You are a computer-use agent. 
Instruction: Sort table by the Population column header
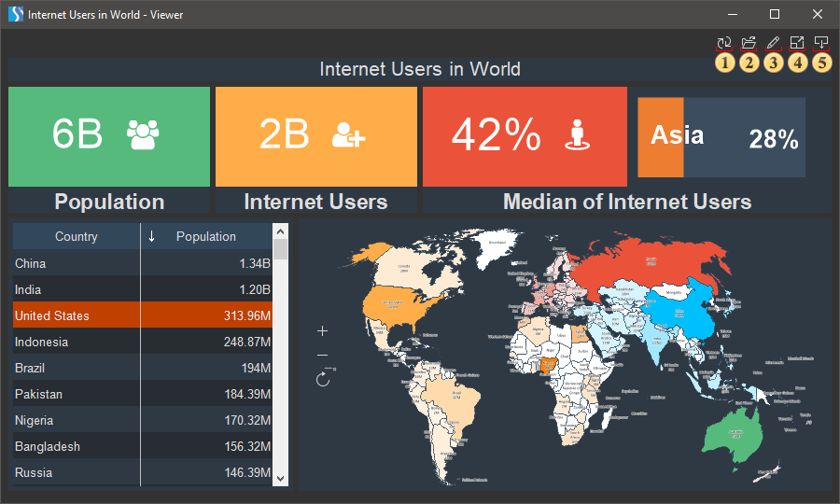pyautogui.click(x=206, y=236)
